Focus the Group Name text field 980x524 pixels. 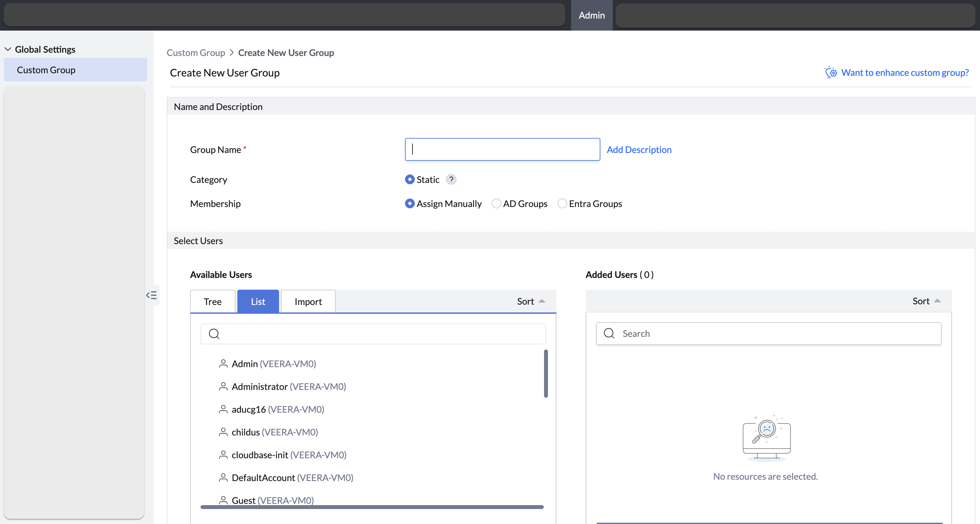pos(502,149)
